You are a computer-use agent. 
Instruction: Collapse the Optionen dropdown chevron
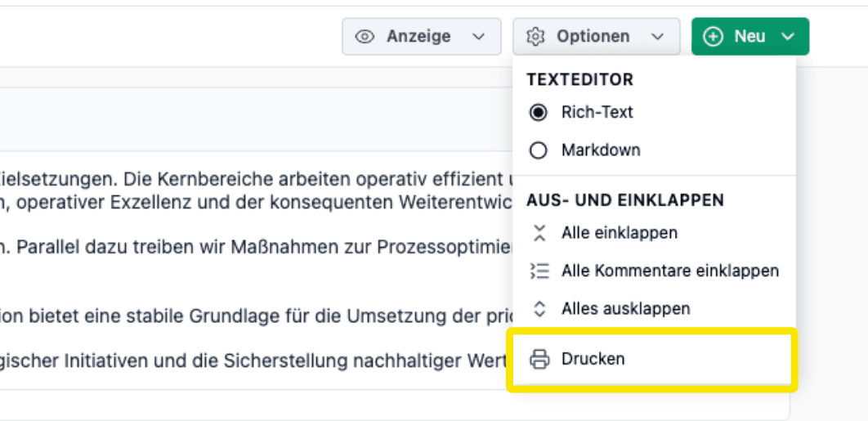[657, 37]
